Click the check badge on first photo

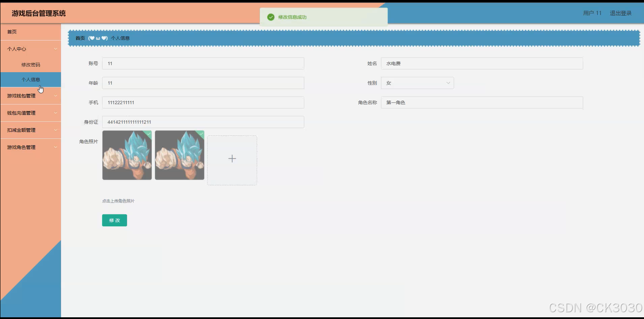tap(148, 133)
